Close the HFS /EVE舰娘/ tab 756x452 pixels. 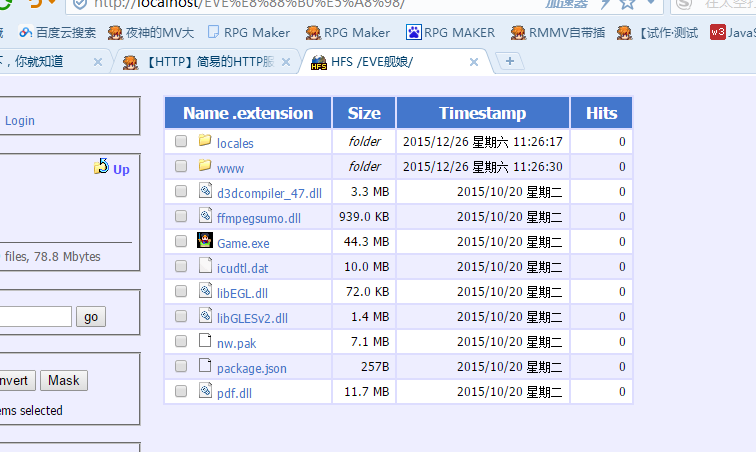point(474,62)
